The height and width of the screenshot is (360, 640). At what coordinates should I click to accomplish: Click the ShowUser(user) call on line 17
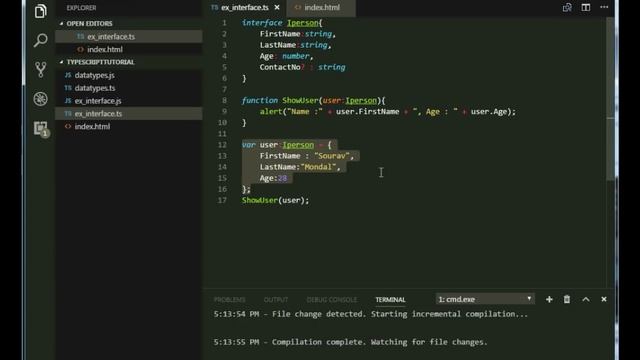tap(276, 200)
